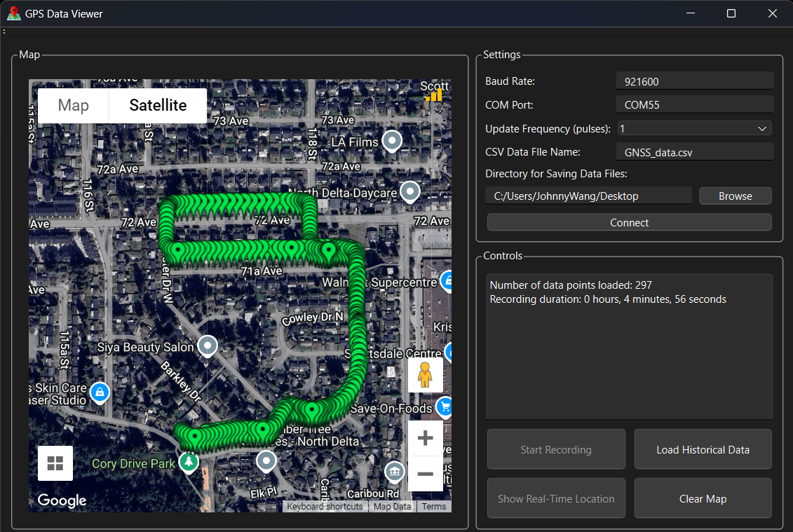Click the Connect button
The height and width of the screenshot is (532, 793).
pos(629,222)
